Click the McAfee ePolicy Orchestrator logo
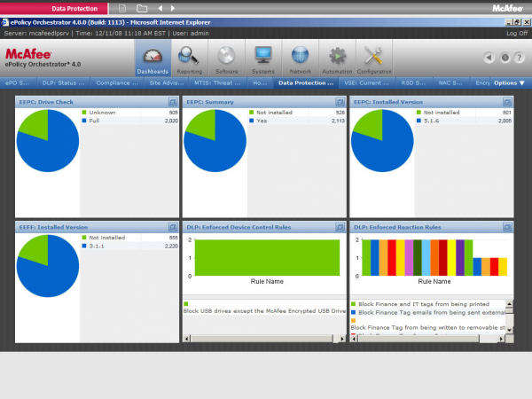The width and height of the screenshot is (532, 399). click(43, 58)
